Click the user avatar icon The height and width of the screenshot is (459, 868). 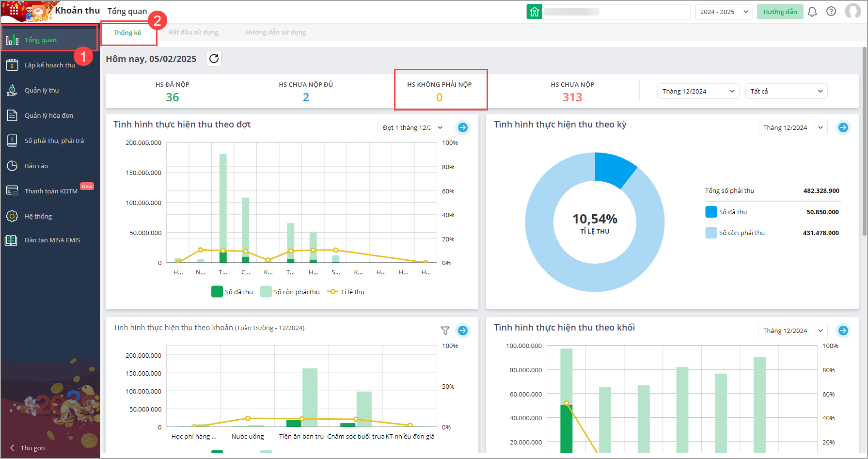pyautogui.click(x=852, y=11)
